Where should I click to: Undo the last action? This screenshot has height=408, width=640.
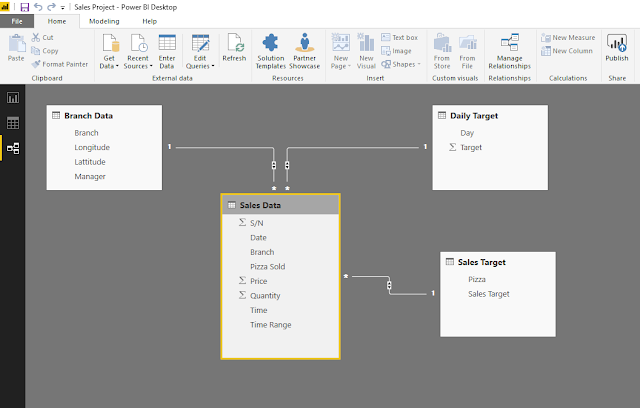coord(38,7)
